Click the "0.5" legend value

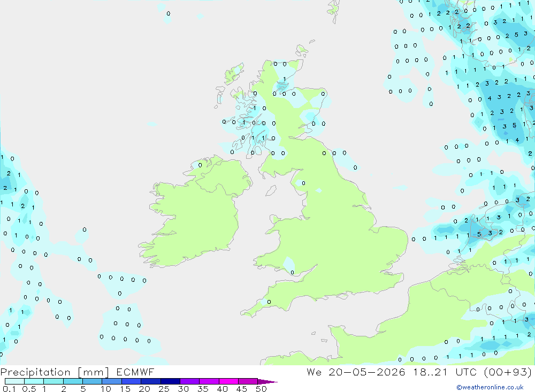(x=29, y=389)
